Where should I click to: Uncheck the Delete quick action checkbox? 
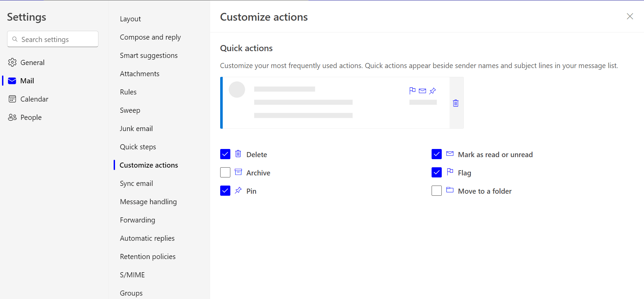pos(225,154)
